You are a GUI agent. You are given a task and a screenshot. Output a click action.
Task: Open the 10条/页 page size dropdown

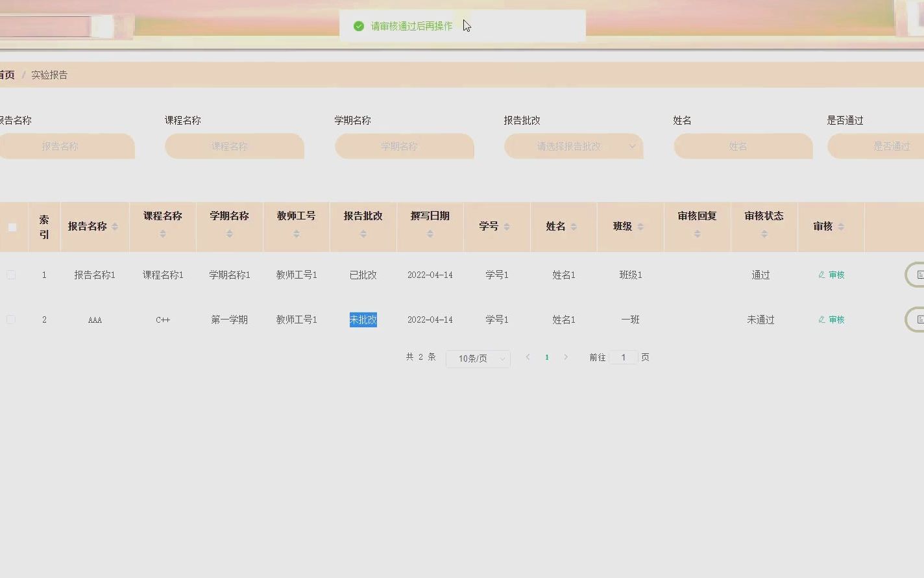point(478,358)
